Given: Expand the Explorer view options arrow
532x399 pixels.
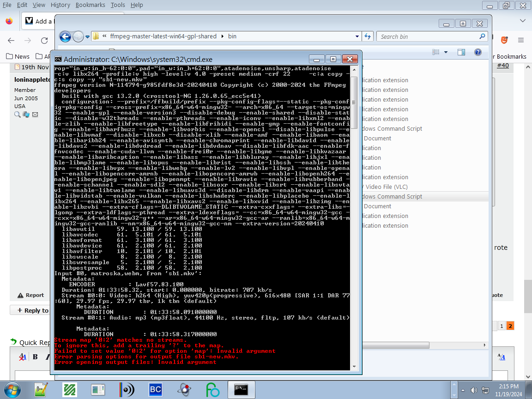Looking at the screenshot, I should coord(446,52).
